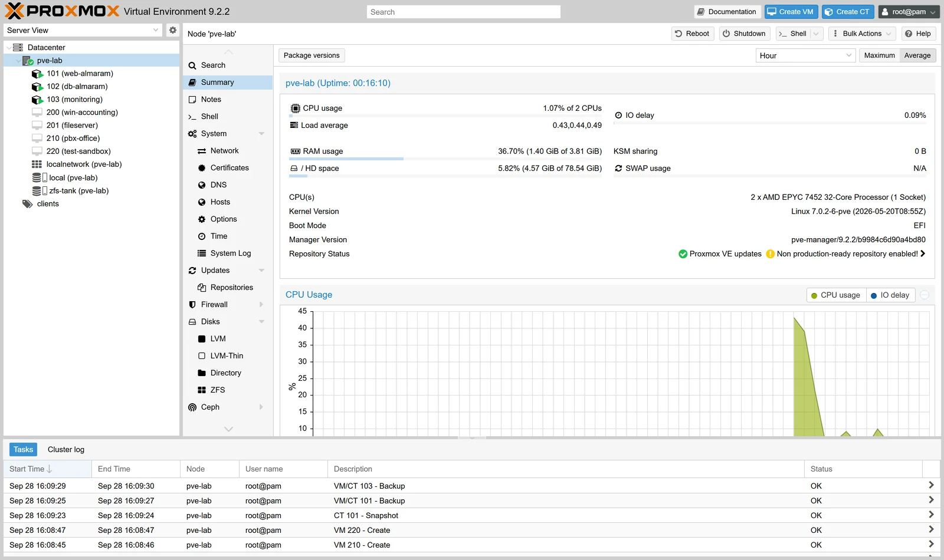Image resolution: width=944 pixels, height=560 pixels.
Task: Click the grid icon for localnetwork (pve-lab)
Action: 37,164
